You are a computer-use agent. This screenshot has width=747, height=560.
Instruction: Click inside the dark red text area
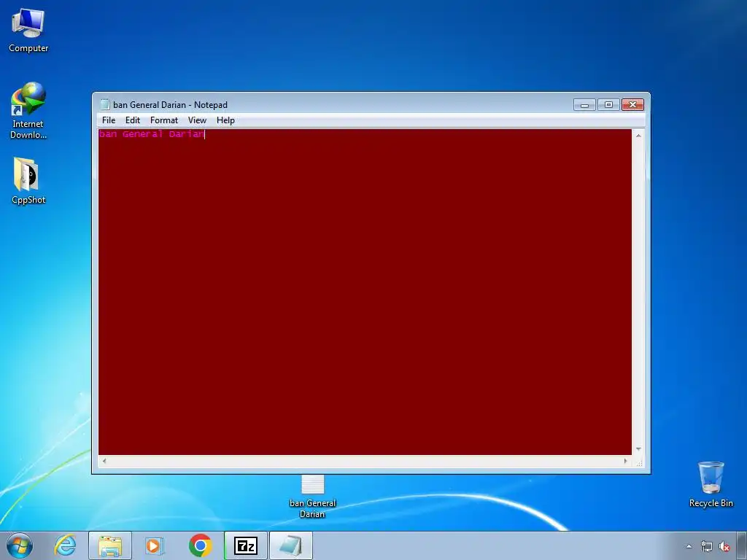pos(365,292)
